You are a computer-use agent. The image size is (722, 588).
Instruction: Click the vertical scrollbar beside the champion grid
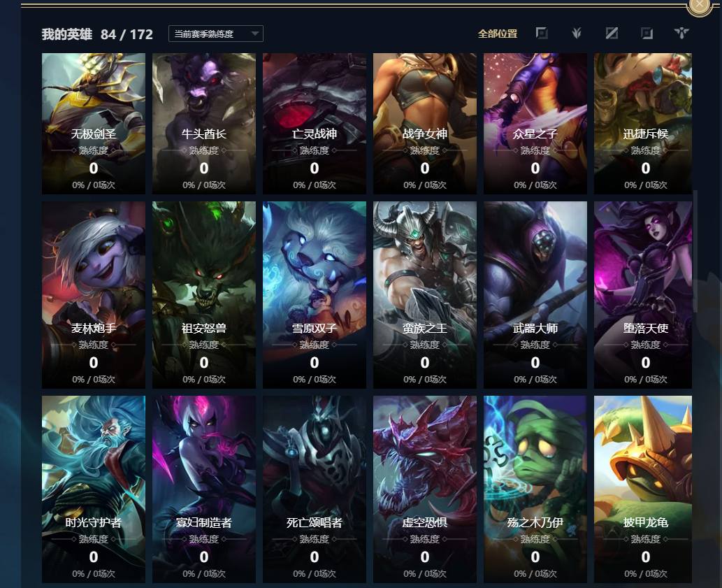click(695, 251)
